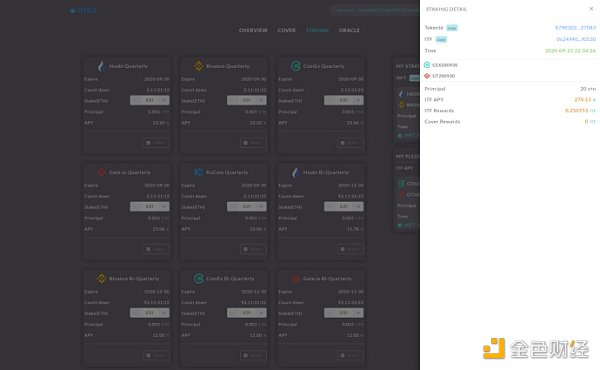The width and height of the screenshot is (600, 370).
Task: Increase stake amount on Huobi Quarterly
Action: coord(165,100)
